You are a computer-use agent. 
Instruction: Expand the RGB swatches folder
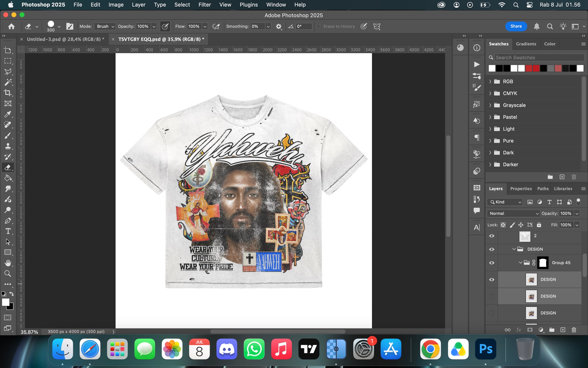[490, 82]
